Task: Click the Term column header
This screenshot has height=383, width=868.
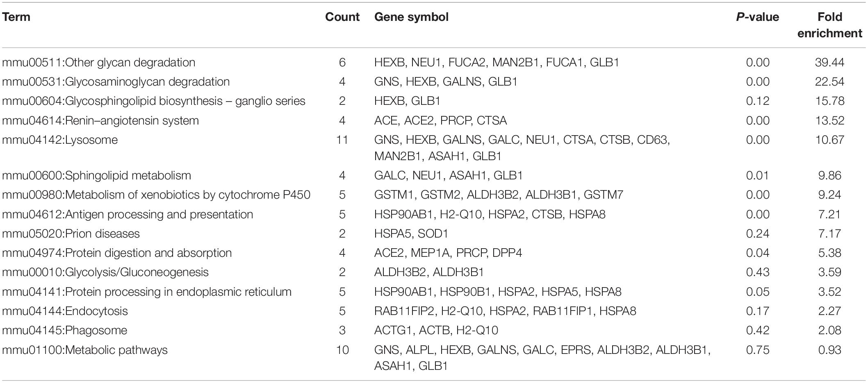Action: click(x=16, y=17)
